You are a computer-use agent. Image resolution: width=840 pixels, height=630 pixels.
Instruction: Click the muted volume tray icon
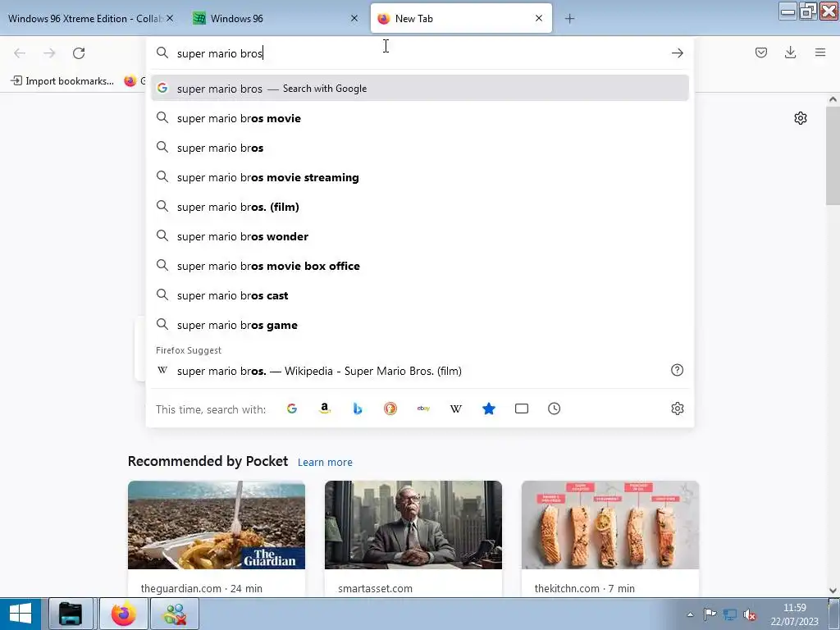[750, 614]
